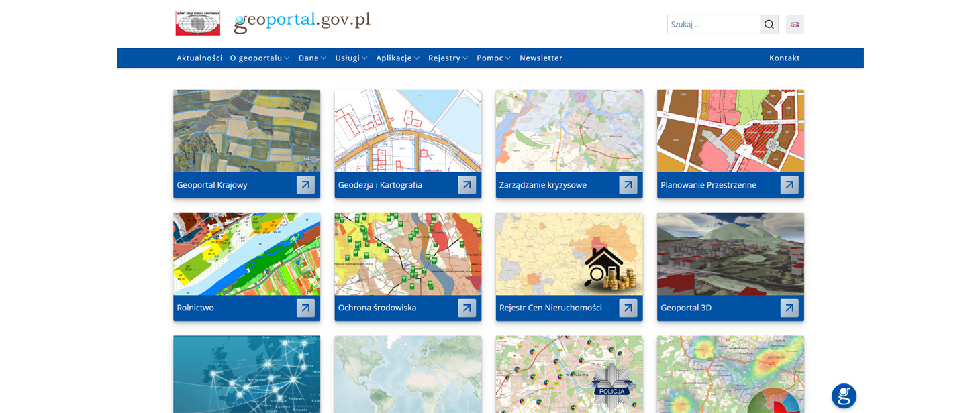Viewport: 980px width, 413px height.
Task: Open the Aplikacje dropdown
Action: tap(397, 58)
